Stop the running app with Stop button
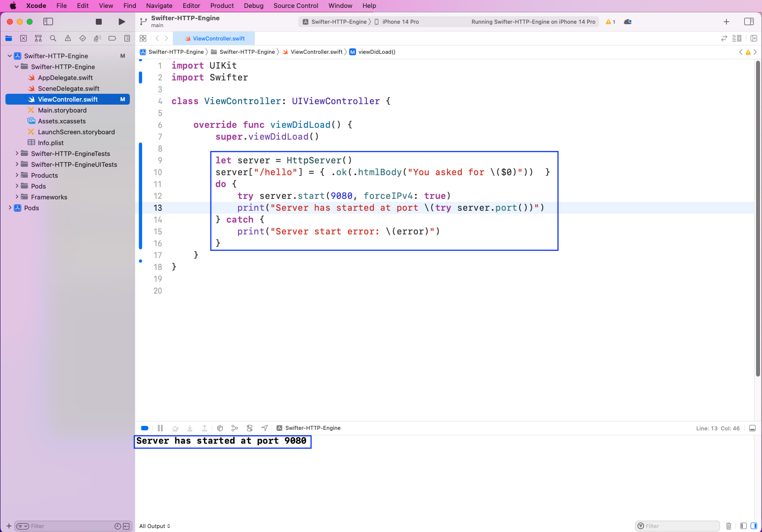This screenshot has width=762, height=532. pyautogui.click(x=99, y=22)
